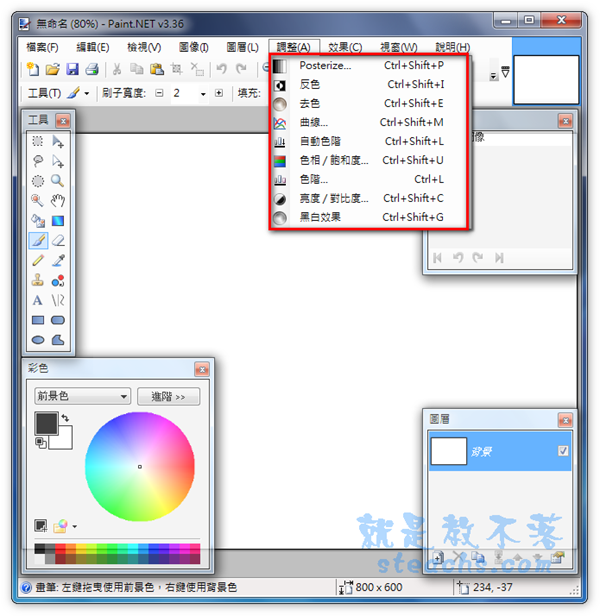Viewport: 600px width, 616px height.
Task: Select the Move Selection tool
Action: point(58,161)
